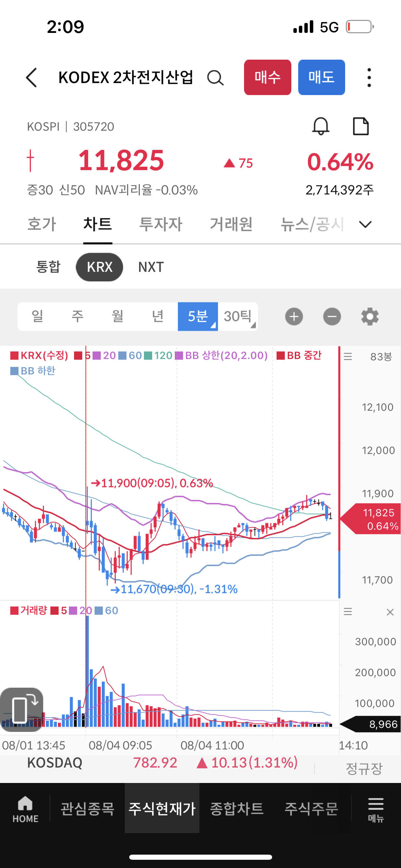
Task: Select the KRX exchange pill
Action: coord(99,267)
